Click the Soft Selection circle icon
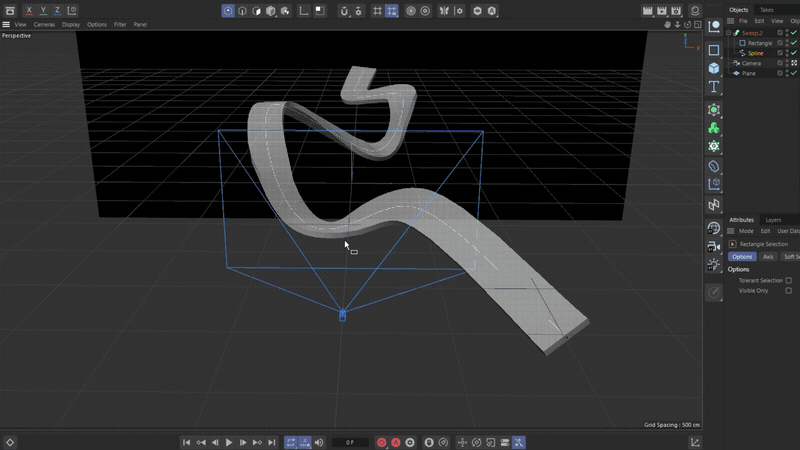Viewport: 800px width, 450px height. click(x=411, y=11)
